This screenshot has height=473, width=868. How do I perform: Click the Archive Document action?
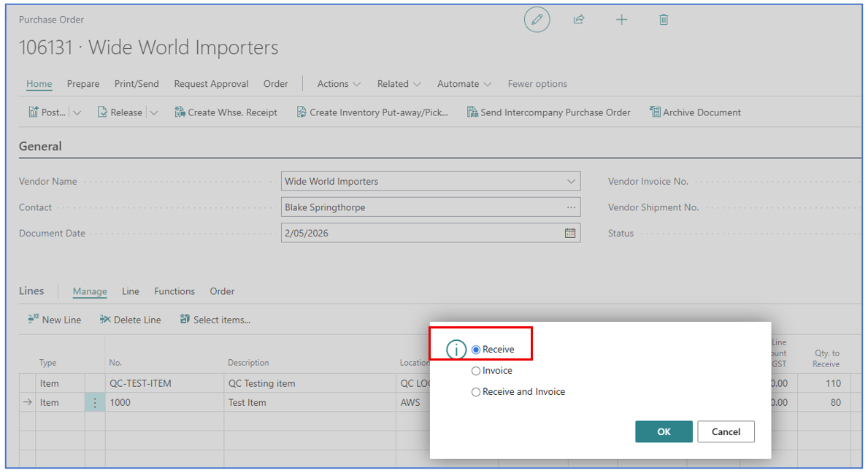click(695, 112)
